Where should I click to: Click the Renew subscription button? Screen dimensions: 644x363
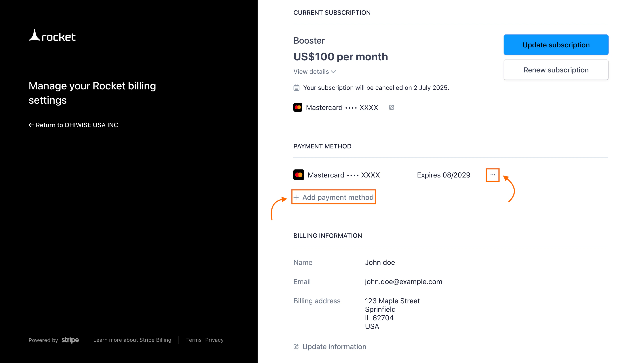coord(556,70)
